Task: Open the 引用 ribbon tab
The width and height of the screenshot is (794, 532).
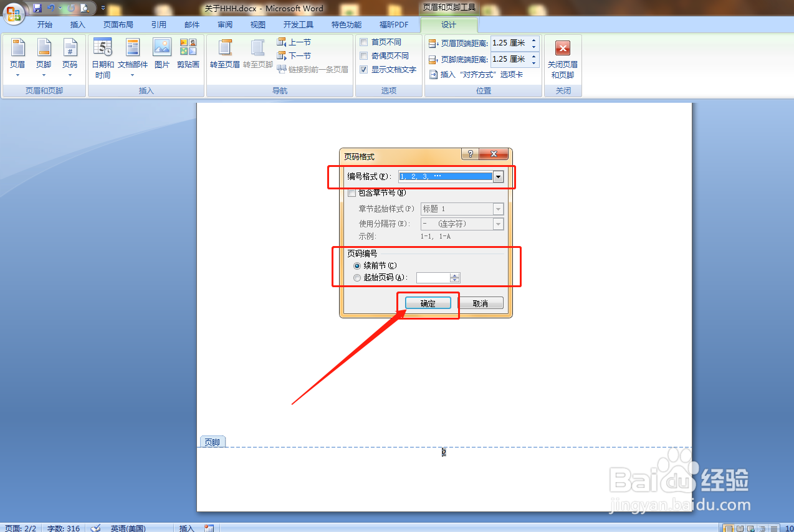Action: click(x=159, y=25)
